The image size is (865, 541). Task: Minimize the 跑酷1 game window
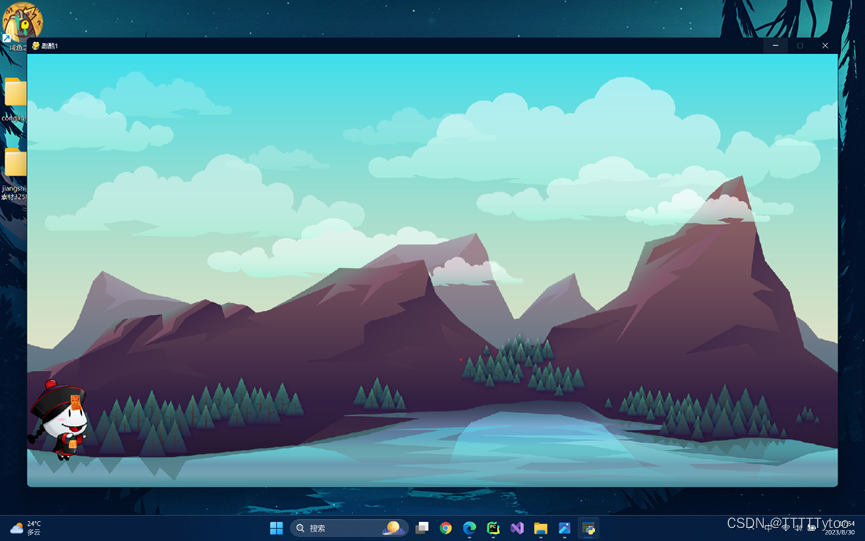point(776,46)
